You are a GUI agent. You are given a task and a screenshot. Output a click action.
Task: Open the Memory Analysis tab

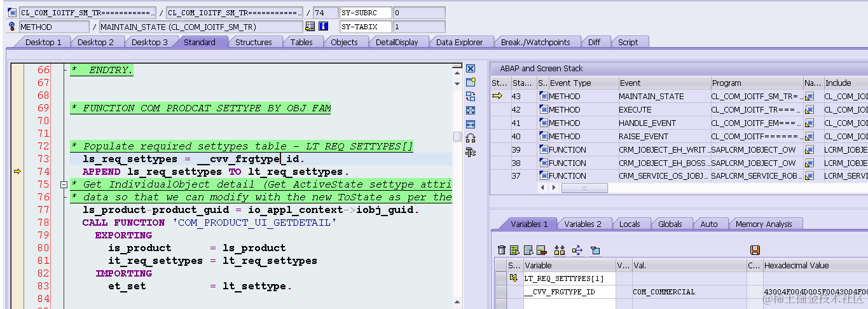[x=764, y=224]
